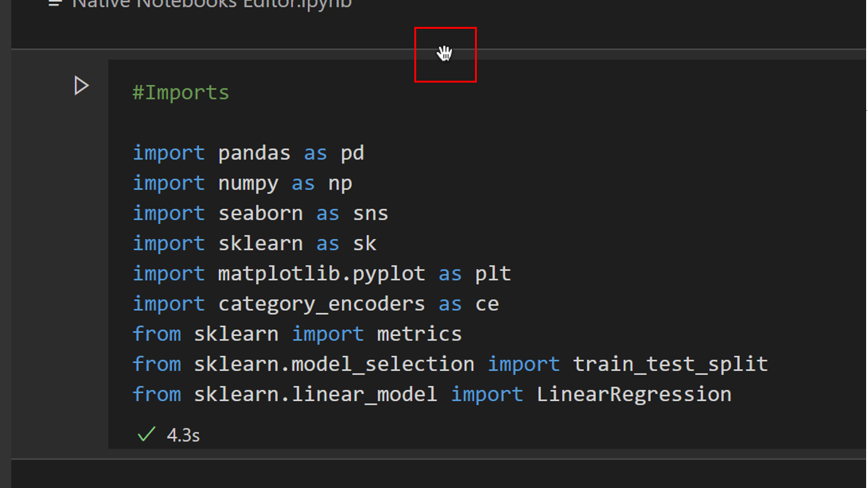Click the matplotlib.pyplot import line
The image size is (868, 488).
(x=321, y=273)
